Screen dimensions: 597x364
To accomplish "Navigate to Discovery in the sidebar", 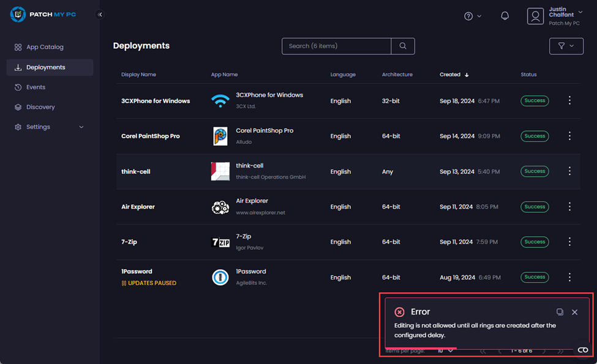I will (x=40, y=107).
